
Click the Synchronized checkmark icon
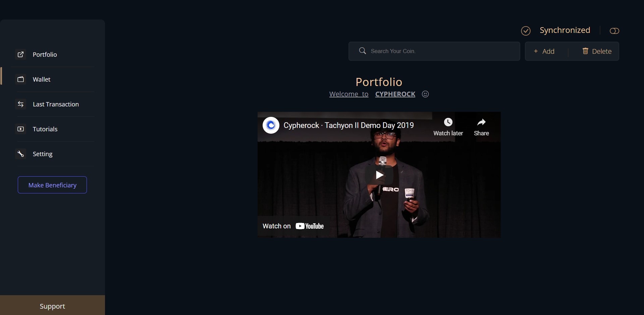526,31
